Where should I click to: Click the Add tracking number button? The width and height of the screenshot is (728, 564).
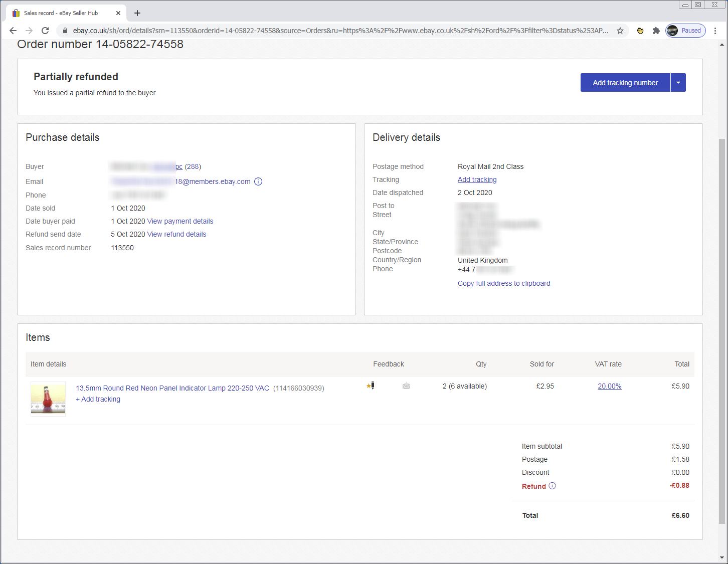[x=625, y=82]
